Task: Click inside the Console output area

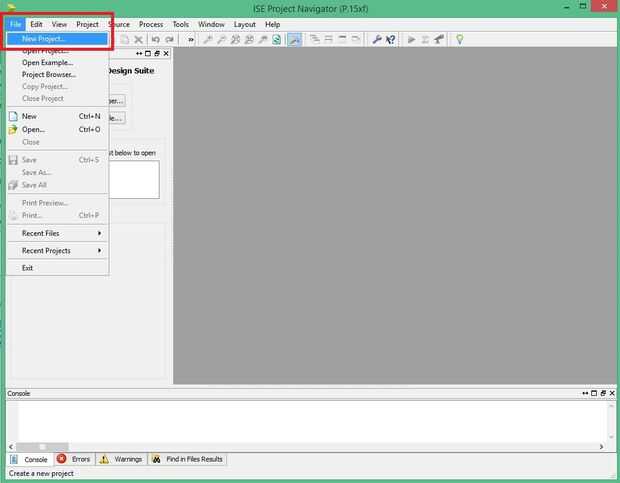Action: tap(312, 422)
